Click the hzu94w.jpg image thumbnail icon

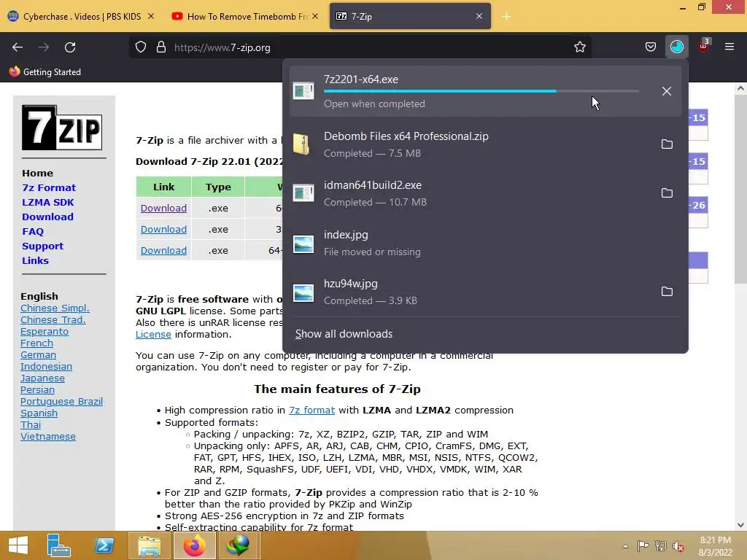(303, 293)
